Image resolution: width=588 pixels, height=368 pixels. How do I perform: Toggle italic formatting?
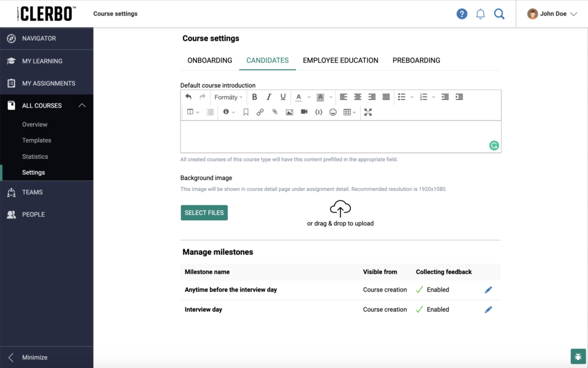click(x=269, y=97)
